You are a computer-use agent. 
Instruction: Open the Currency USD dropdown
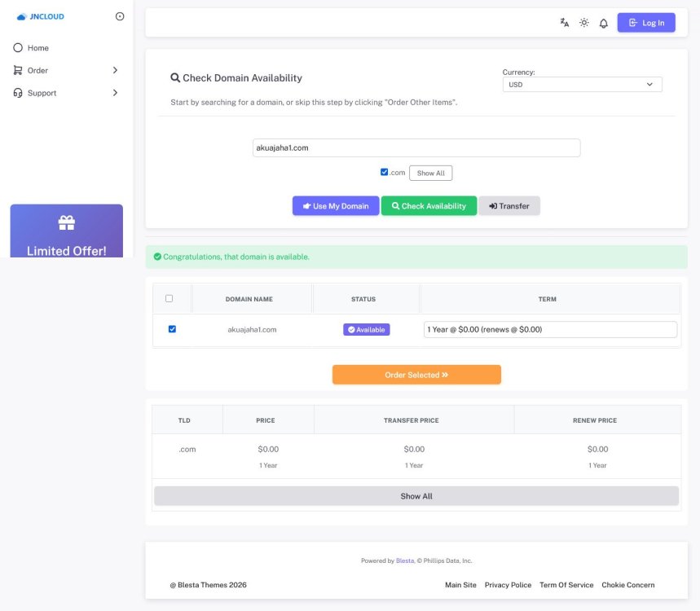click(582, 84)
